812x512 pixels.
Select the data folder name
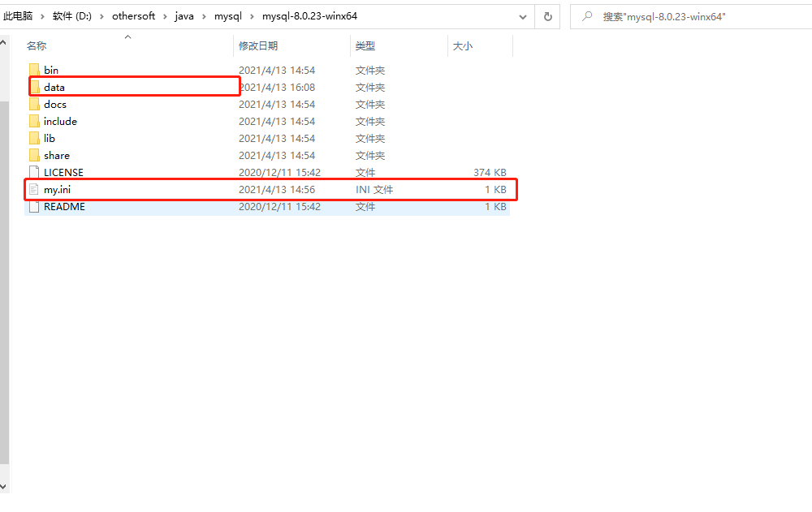54,87
